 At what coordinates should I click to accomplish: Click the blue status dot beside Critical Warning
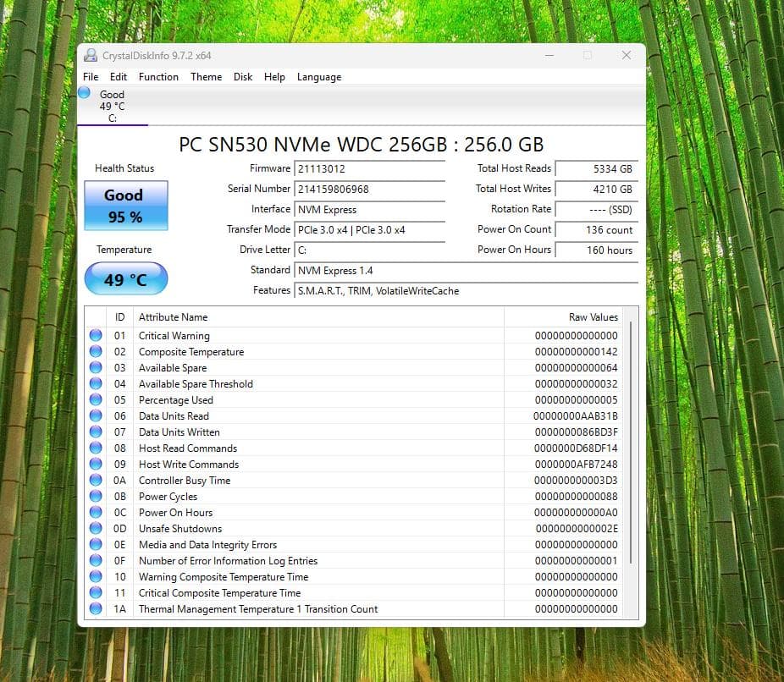coord(96,335)
